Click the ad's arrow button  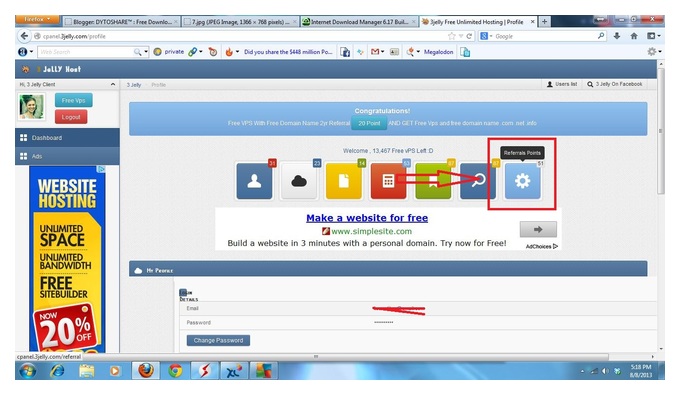pos(538,229)
